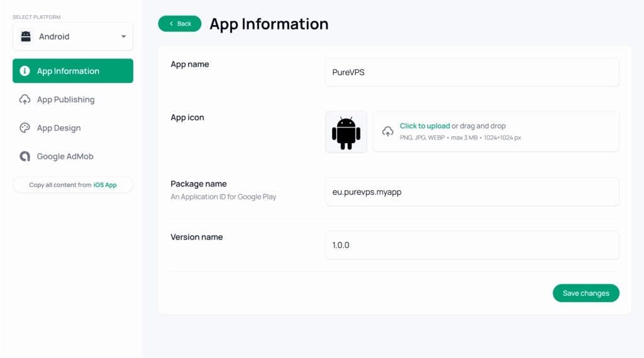
Task: Click the 'Click to upload' link
Action: point(425,126)
